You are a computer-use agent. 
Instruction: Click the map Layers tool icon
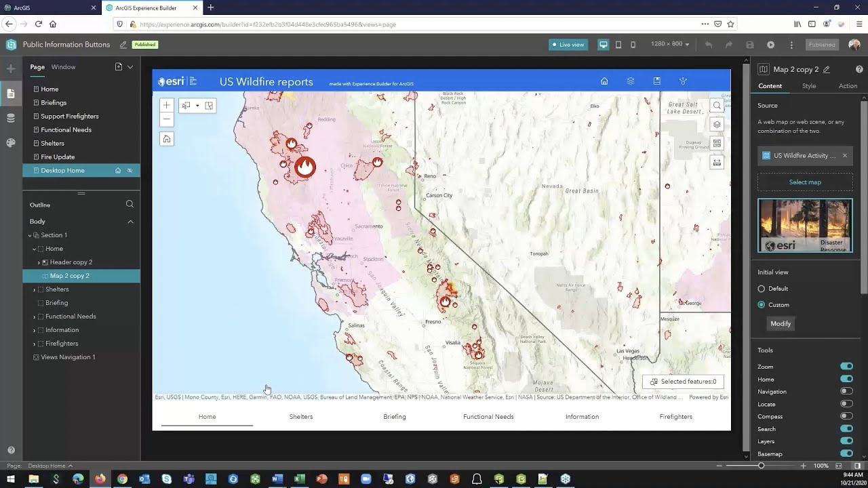click(x=717, y=125)
